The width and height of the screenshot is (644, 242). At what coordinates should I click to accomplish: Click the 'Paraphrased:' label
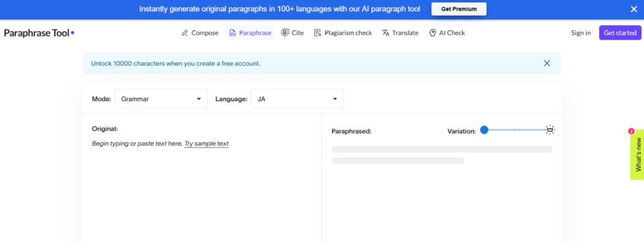(352, 131)
